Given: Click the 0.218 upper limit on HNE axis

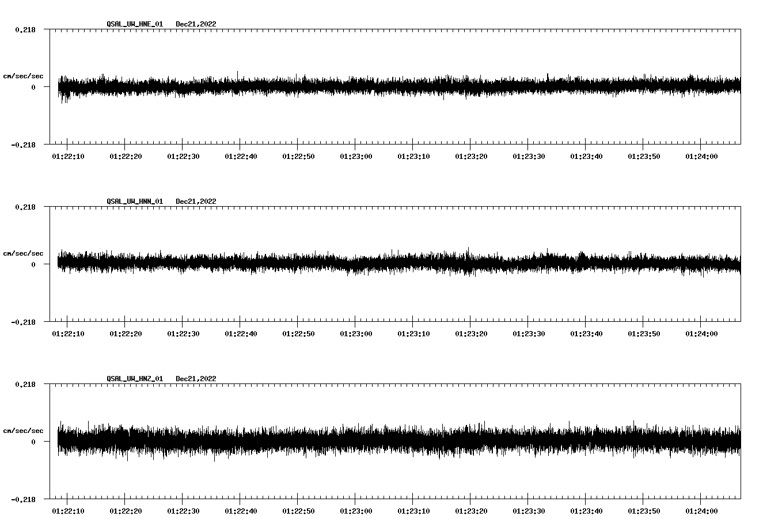Looking at the screenshot, I should click(25, 29).
